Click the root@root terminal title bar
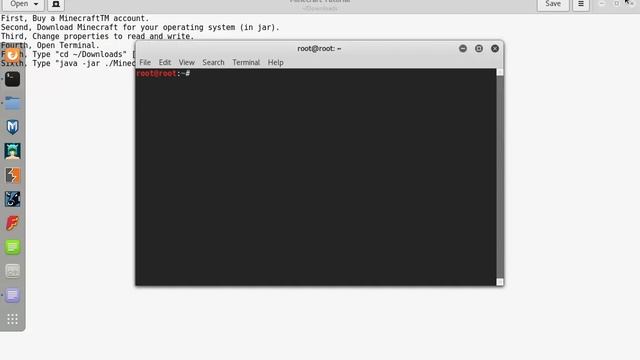The width and height of the screenshot is (640, 360). pyautogui.click(x=319, y=49)
